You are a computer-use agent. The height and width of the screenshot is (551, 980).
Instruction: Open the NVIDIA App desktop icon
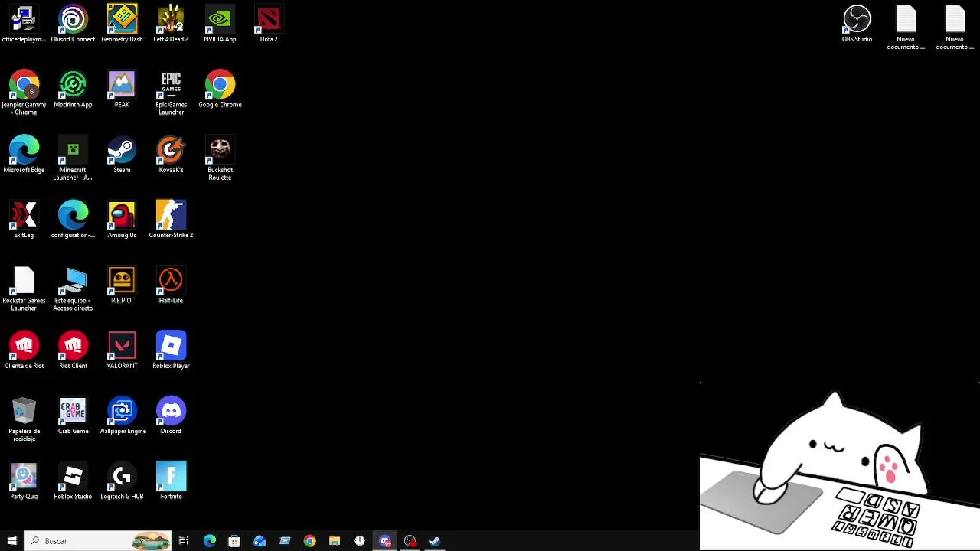coord(220,24)
